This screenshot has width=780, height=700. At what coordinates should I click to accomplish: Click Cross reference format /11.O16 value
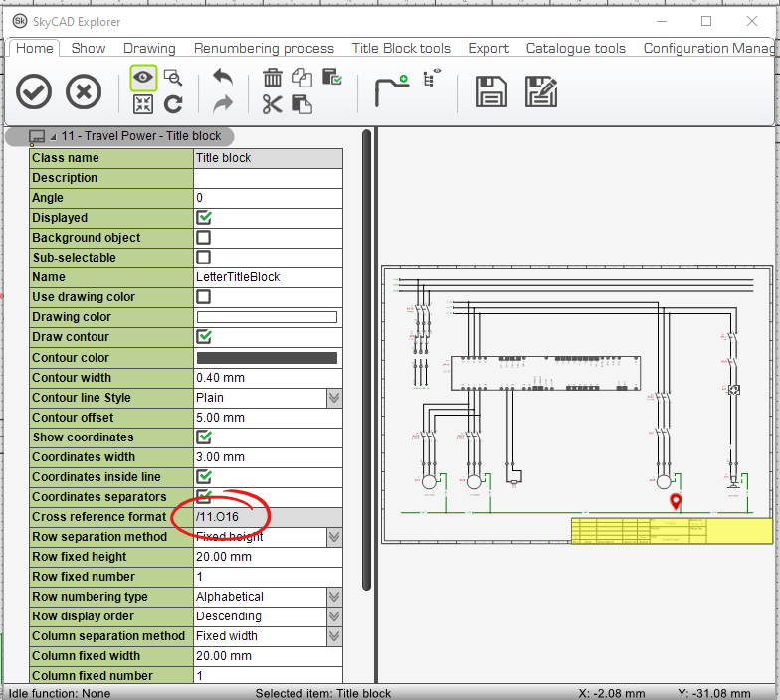point(268,517)
